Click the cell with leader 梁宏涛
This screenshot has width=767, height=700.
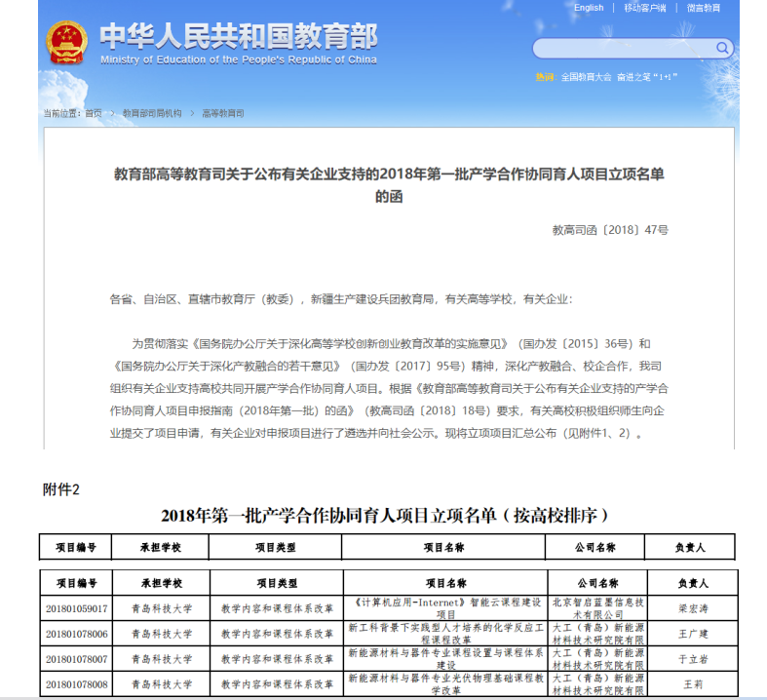[690, 608]
